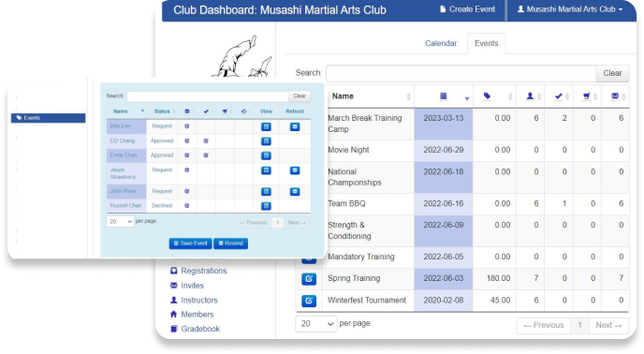Sort popup table by Name column
This screenshot has width=644, height=354.
pos(126,111)
